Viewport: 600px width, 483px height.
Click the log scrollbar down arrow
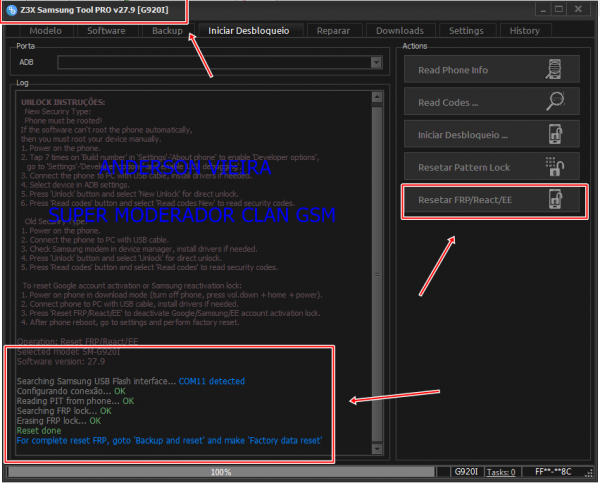[377, 448]
